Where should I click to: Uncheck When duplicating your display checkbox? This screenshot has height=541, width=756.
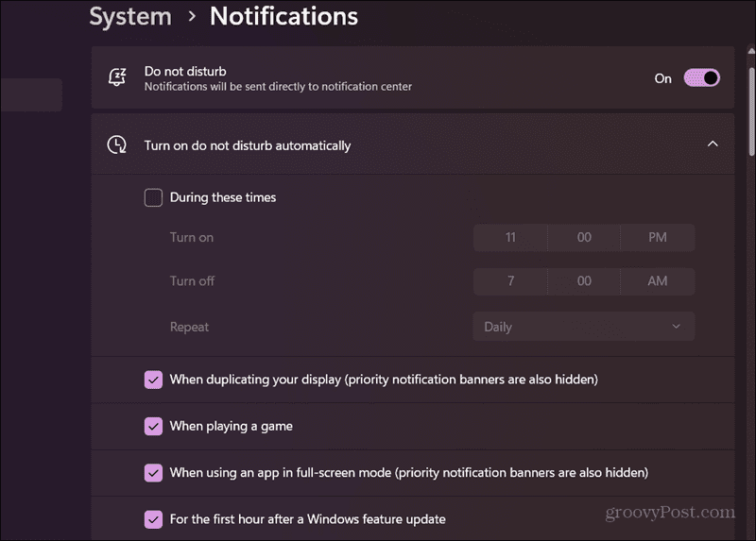(x=153, y=380)
